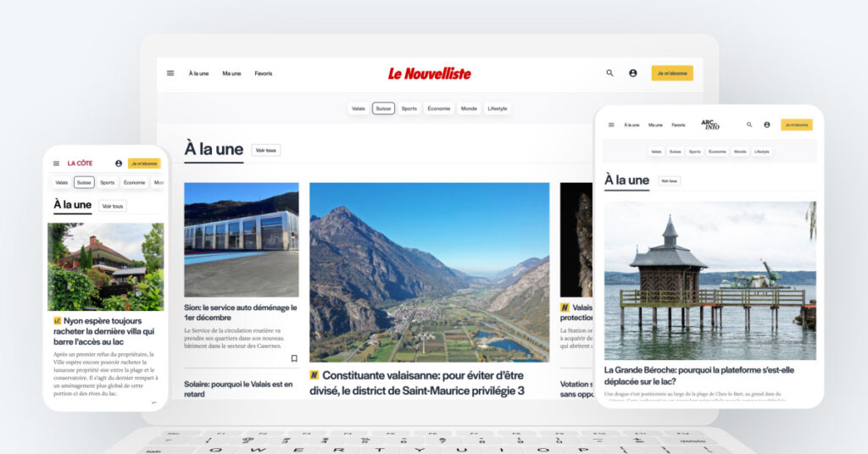Click Voir tous next to Le Nouvelliste À la une
Image resolution: width=868 pixels, height=454 pixels.
[265, 150]
